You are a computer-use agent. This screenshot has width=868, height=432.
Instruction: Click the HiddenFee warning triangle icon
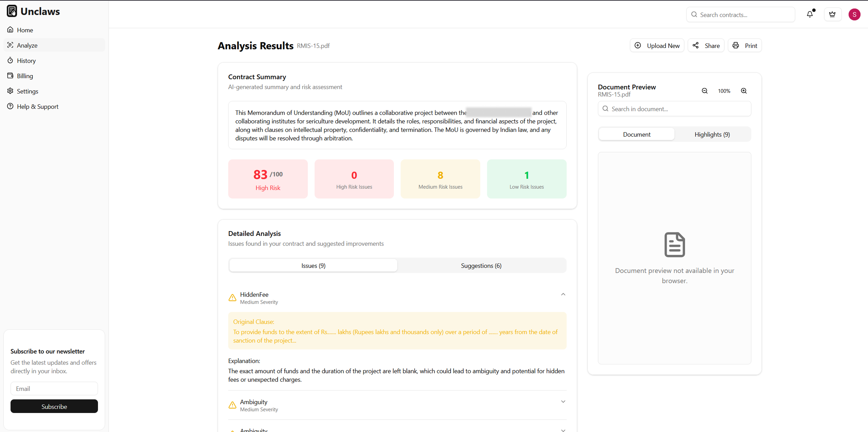pos(232,298)
